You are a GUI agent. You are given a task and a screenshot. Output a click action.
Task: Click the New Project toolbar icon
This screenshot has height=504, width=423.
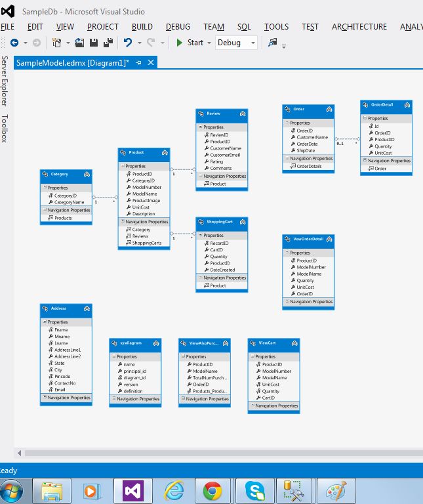56,43
